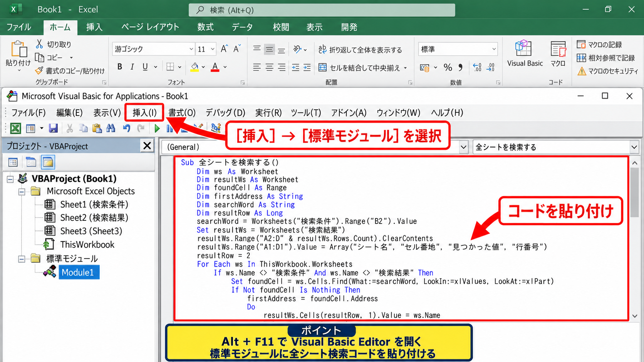
Task: Open Visual Basic editor from ribbon
Action: pos(525,53)
